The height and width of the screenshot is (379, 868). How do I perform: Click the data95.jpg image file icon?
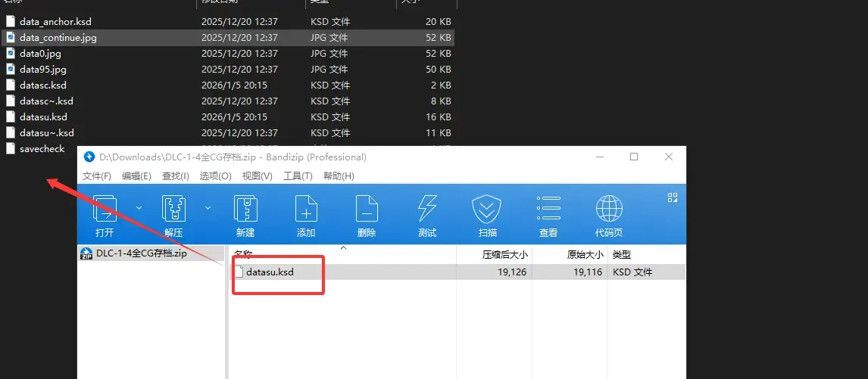[11, 69]
